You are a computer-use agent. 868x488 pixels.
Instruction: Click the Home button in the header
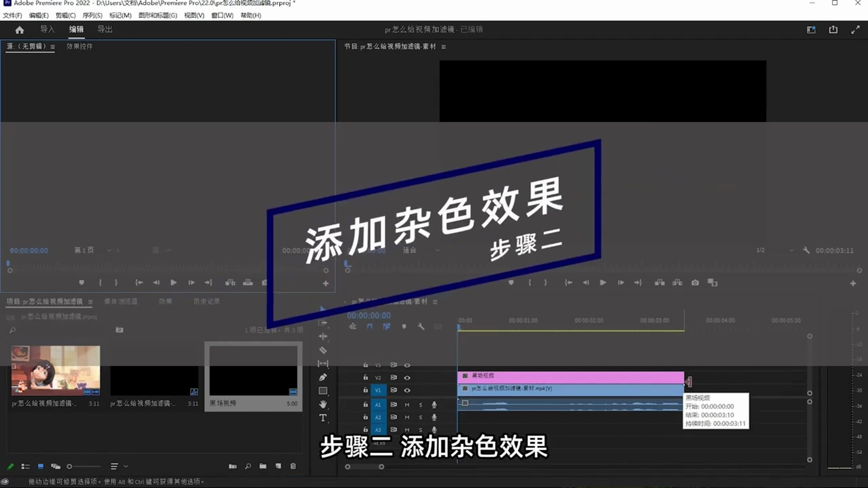[20, 30]
